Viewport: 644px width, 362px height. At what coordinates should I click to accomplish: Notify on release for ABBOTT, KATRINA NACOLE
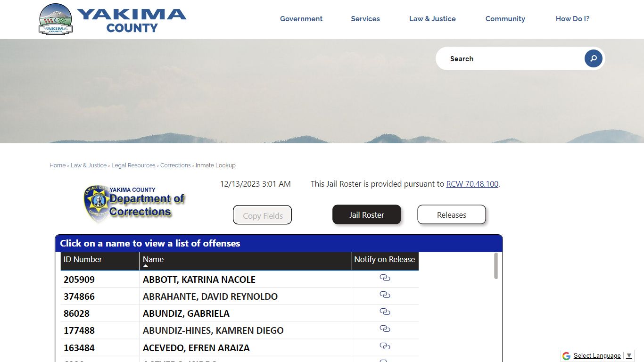click(385, 278)
